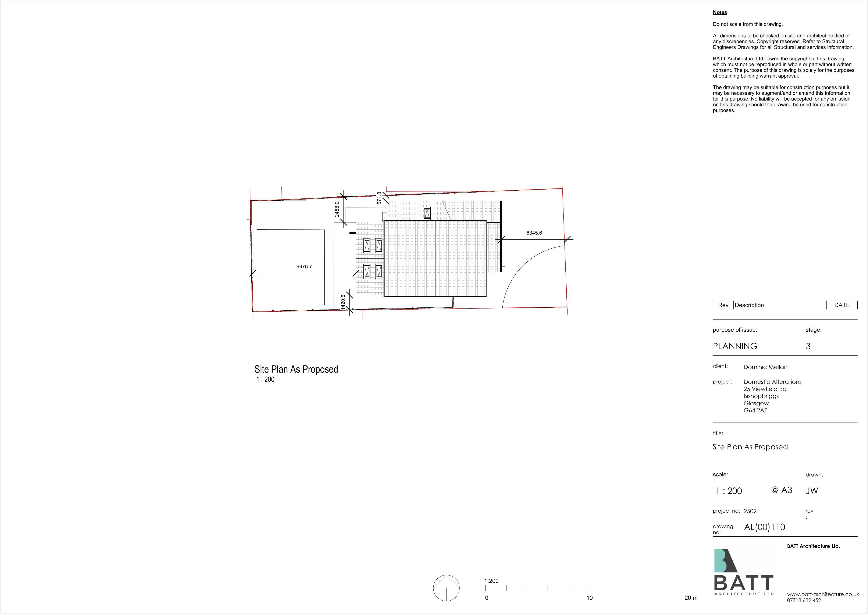
Task: Select the 2488.0 vertical dimension
Action: 337,209
